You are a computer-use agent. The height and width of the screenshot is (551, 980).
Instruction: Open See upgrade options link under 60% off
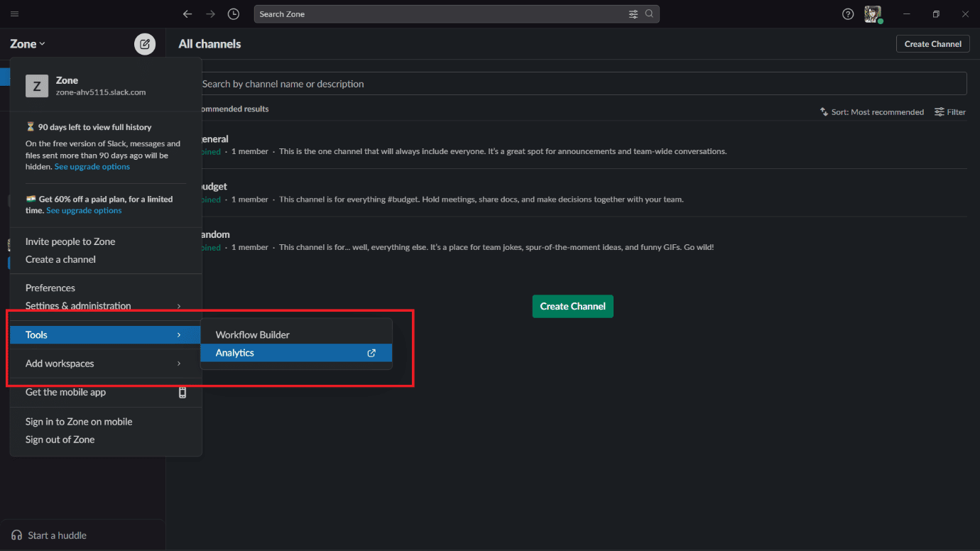84,211
